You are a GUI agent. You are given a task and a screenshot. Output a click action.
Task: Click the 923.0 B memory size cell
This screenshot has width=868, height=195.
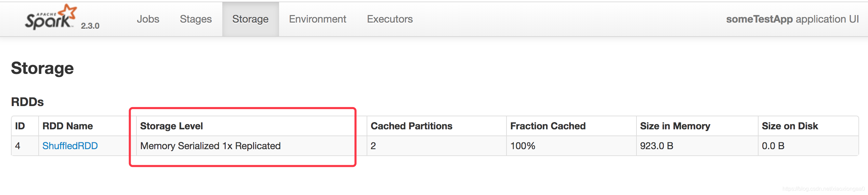(697, 146)
